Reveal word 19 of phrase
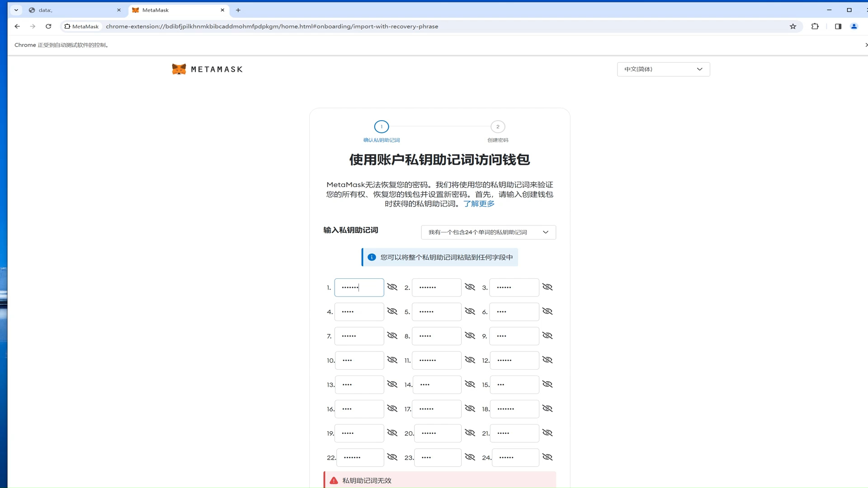The height and width of the screenshot is (488, 868). pyautogui.click(x=392, y=433)
